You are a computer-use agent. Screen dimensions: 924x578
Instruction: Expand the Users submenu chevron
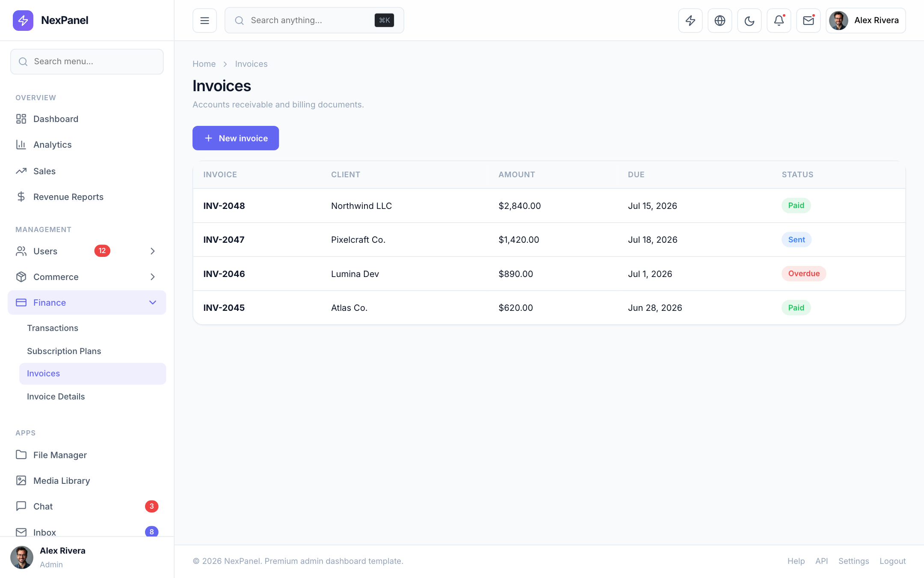(x=153, y=251)
